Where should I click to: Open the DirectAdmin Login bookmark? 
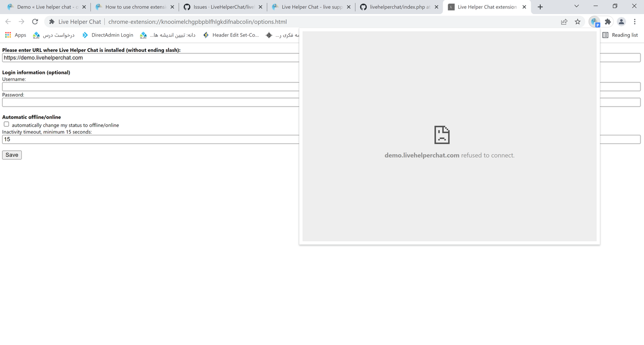(x=107, y=35)
